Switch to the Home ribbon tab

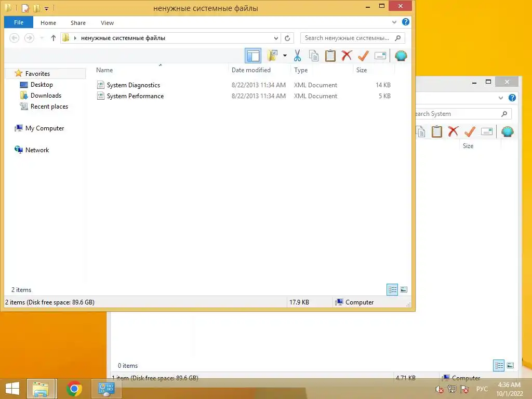pos(48,23)
